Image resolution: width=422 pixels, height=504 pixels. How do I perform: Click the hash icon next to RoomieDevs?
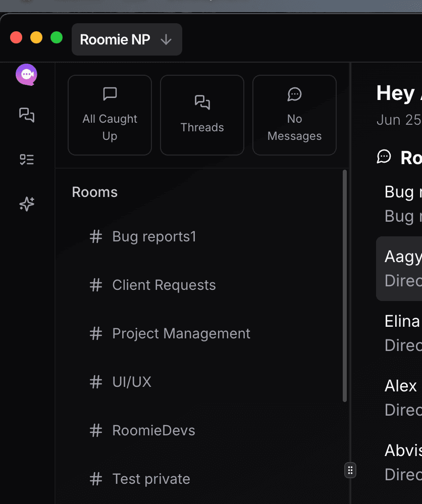tap(96, 430)
